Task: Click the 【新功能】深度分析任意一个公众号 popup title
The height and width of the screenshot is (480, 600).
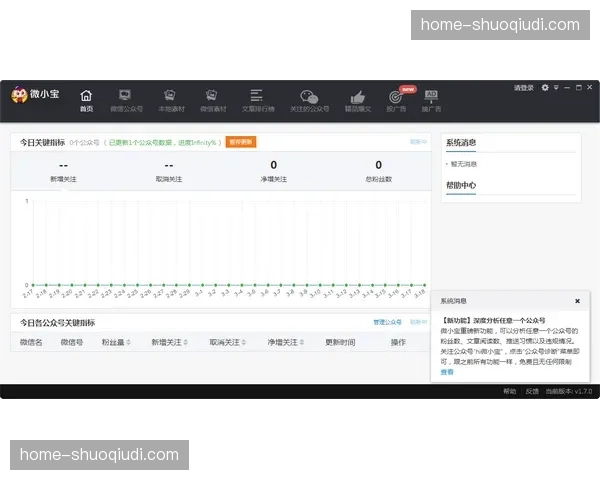Action: coord(493,320)
